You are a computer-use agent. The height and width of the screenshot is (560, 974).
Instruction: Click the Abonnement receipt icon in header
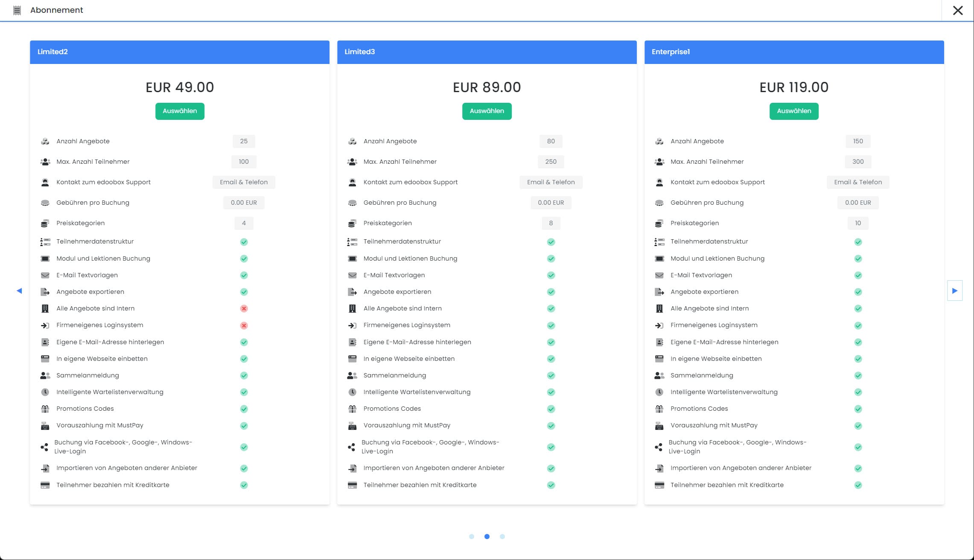click(x=17, y=10)
